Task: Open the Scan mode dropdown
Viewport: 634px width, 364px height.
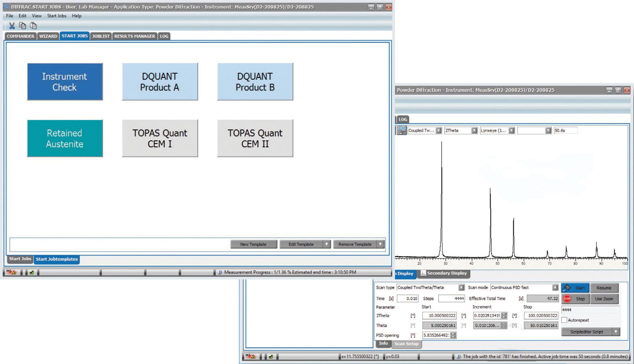Action: 555,287
